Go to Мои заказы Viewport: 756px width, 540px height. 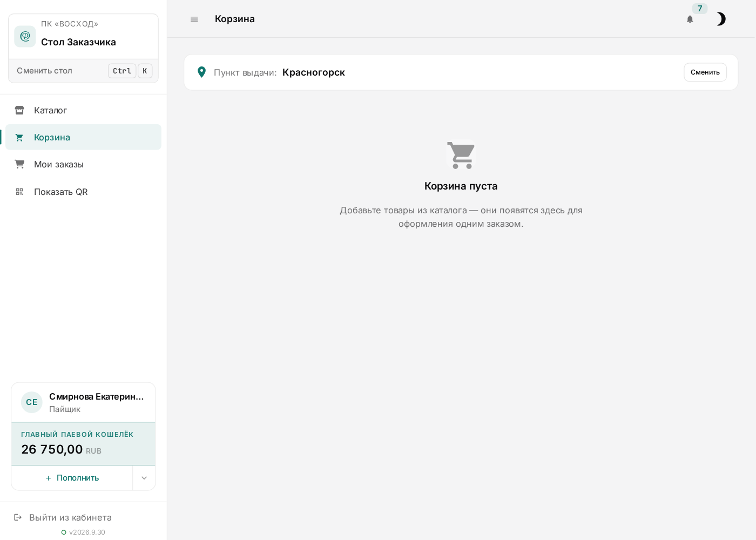[83, 164]
